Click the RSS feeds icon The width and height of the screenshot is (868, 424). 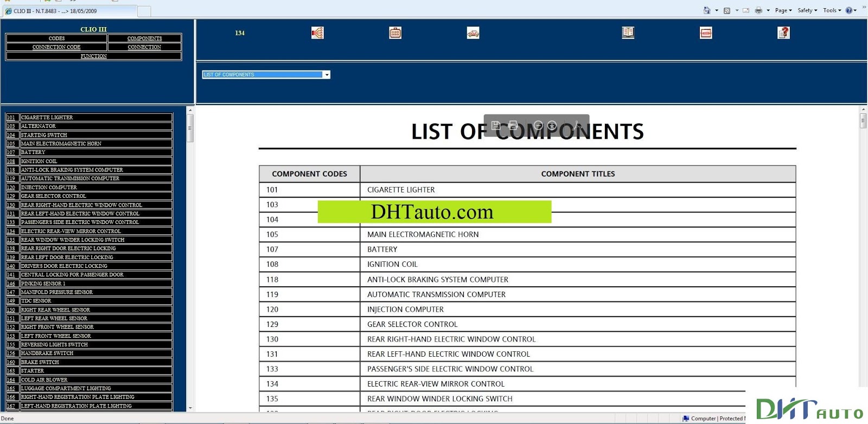[x=727, y=10]
